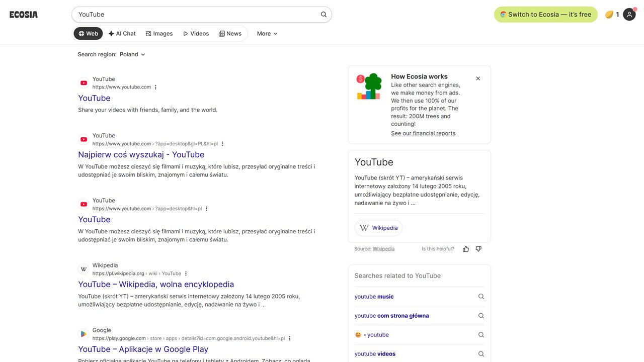
Task: Open the user profile avatar icon
Action: 629,15
